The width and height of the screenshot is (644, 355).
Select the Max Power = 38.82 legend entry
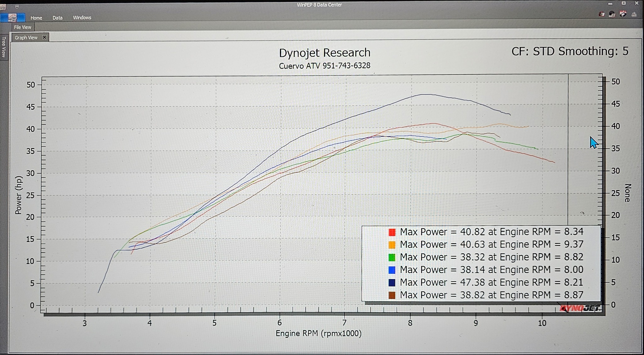click(491, 295)
